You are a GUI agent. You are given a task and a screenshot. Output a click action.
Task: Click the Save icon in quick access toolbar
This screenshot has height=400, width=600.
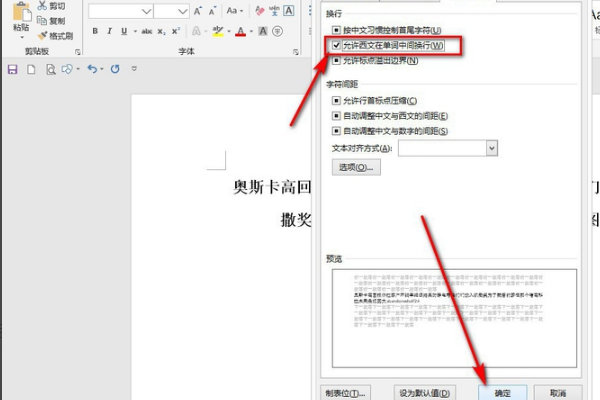13,69
